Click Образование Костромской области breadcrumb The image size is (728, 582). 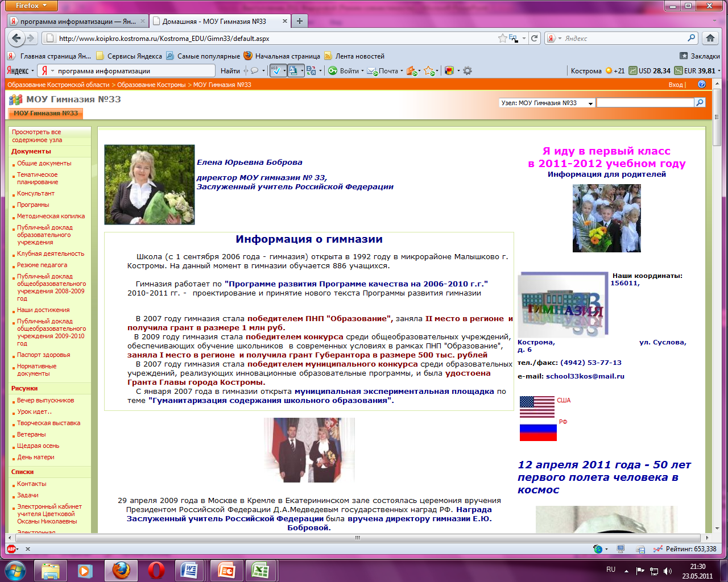click(x=59, y=85)
